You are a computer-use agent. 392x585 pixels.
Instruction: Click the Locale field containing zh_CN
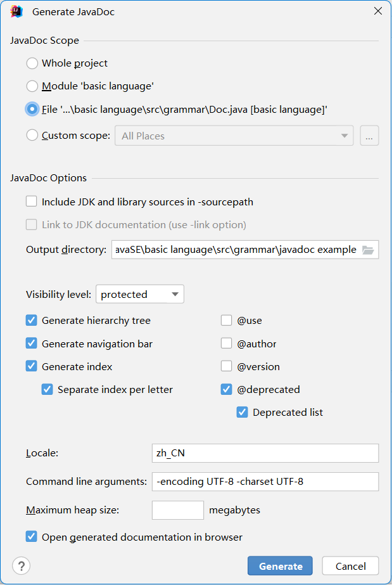coord(265,453)
